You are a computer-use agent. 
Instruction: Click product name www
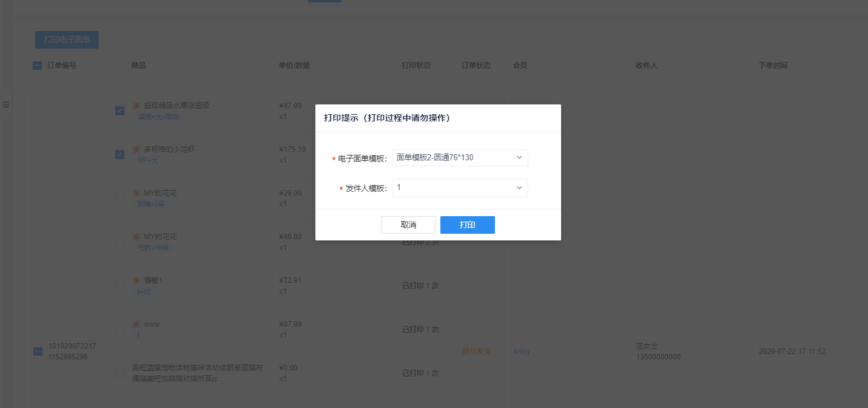(152, 324)
